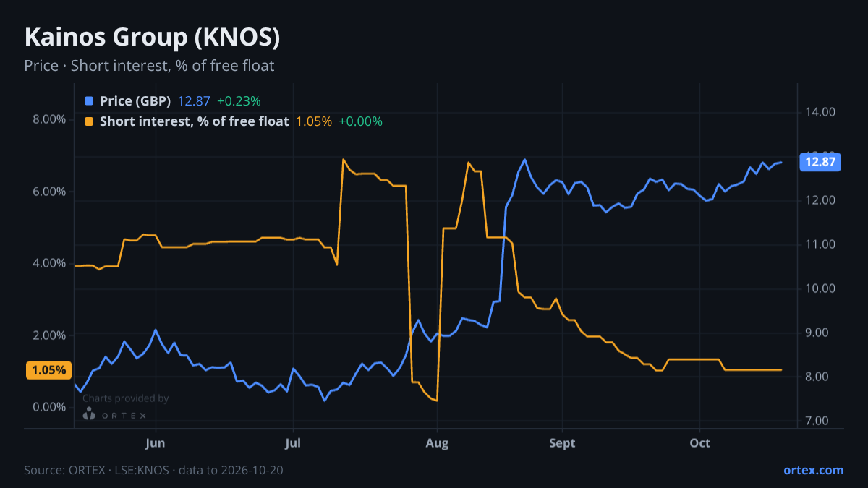Click the 14.00 right axis label

click(x=820, y=112)
